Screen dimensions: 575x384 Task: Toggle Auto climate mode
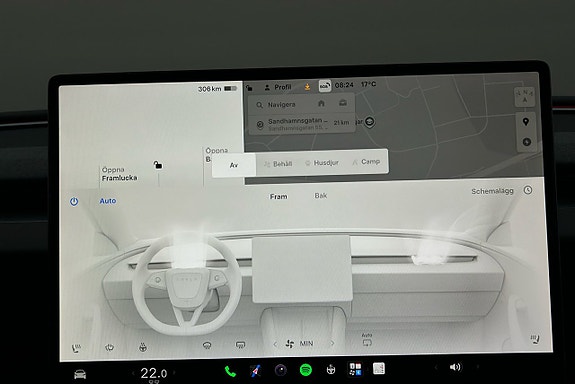108,201
